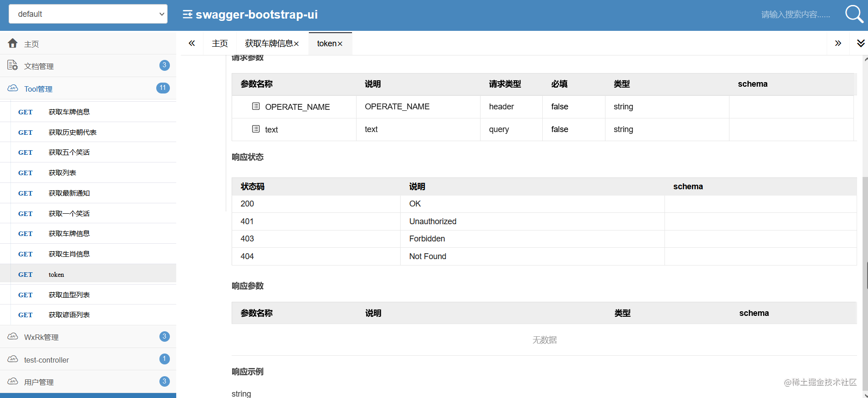Viewport: 868px width, 398px height.
Task: Click the 用户管理 API cloud icon
Action: (13, 381)
